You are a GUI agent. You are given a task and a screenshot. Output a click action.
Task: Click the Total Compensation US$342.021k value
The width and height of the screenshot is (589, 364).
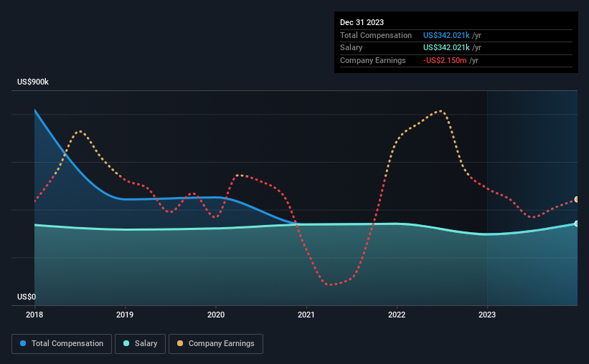pos(446,35)
